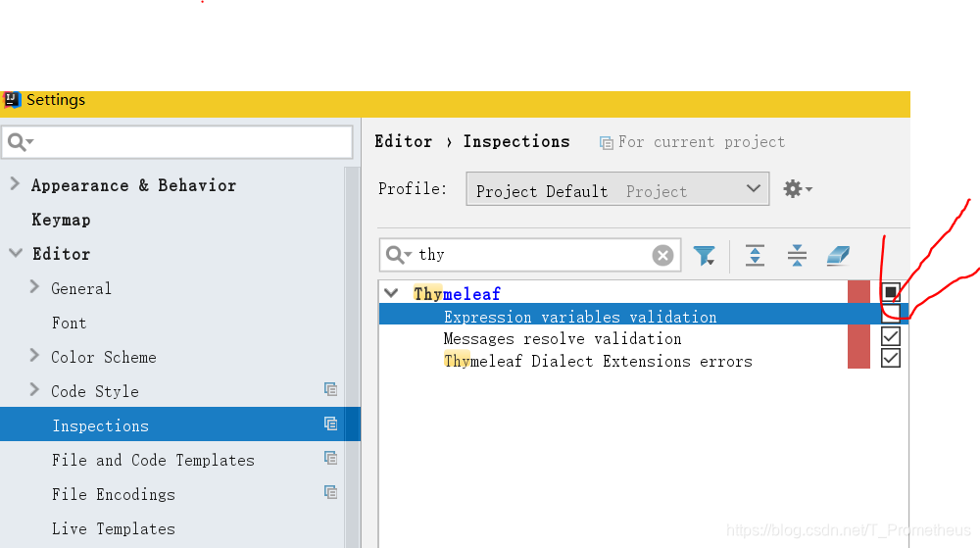Click Thymeleaf Dialect Extensions severity swatch
This screenshot has width=980, height=548.
[858, 358]
